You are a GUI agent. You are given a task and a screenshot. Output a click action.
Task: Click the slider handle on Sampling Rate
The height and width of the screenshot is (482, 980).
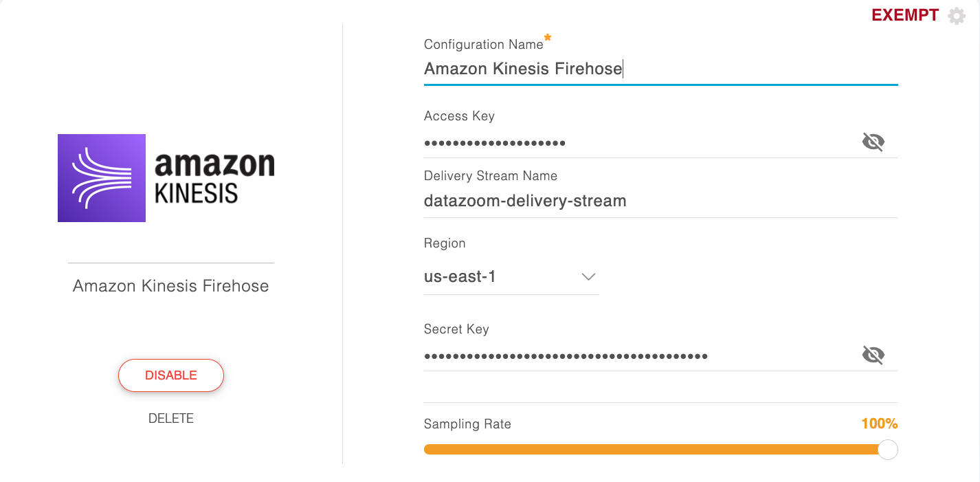coord(887,449)
